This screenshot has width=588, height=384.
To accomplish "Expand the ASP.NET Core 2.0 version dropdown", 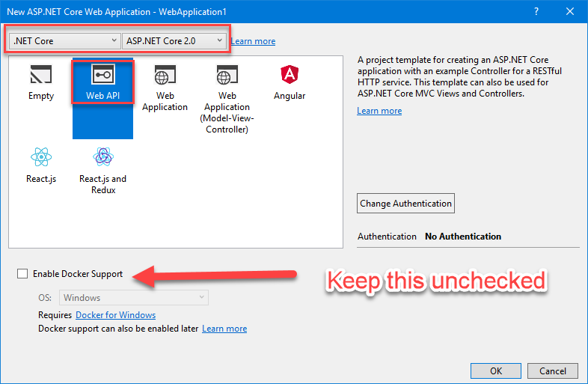I will pos(174,41).
